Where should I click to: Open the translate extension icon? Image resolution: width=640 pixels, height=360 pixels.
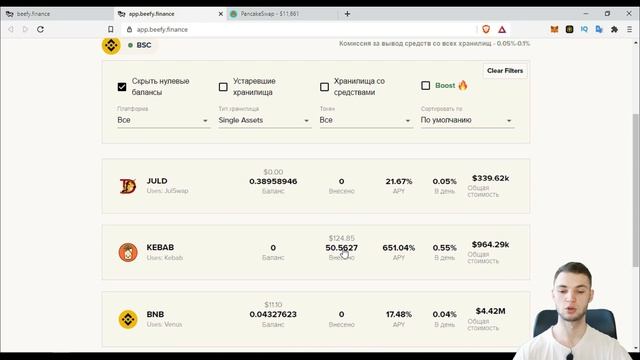click(599, 29)
